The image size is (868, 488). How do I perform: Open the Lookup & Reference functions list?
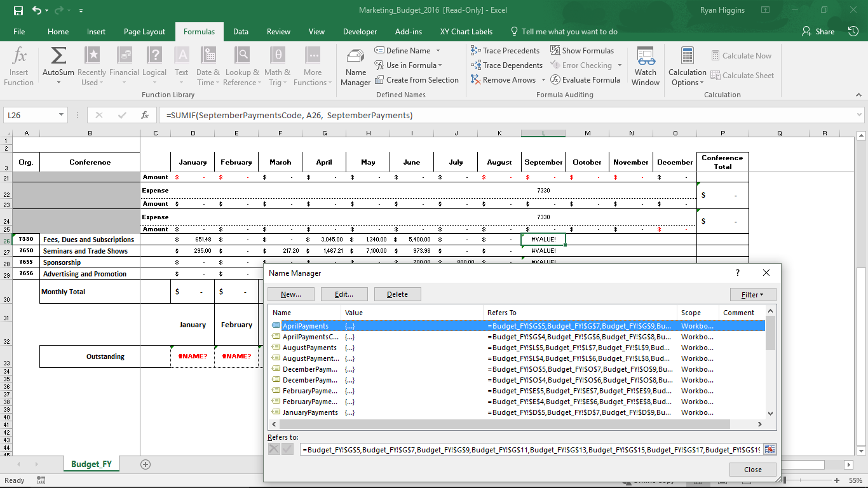[x=241, y=67]
